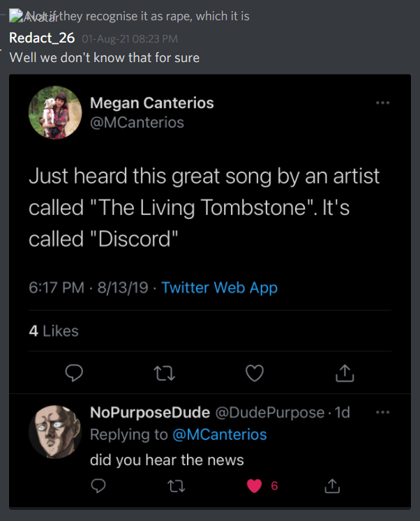Jump to replied message about recognise

(137, 16)
